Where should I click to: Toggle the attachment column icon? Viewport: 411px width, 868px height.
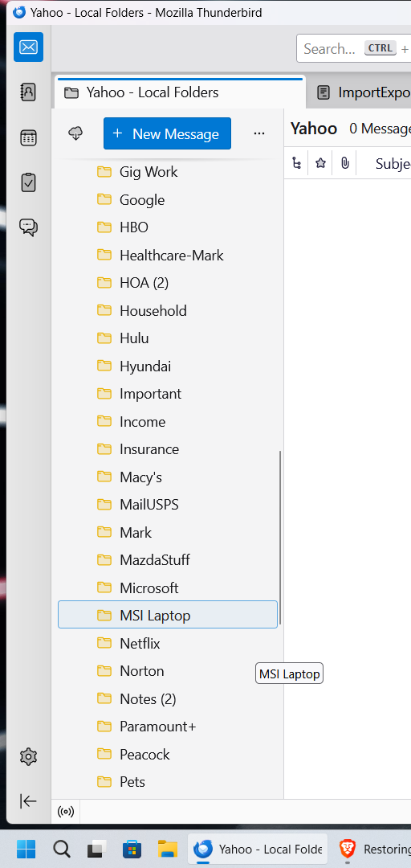click(345, 163)
